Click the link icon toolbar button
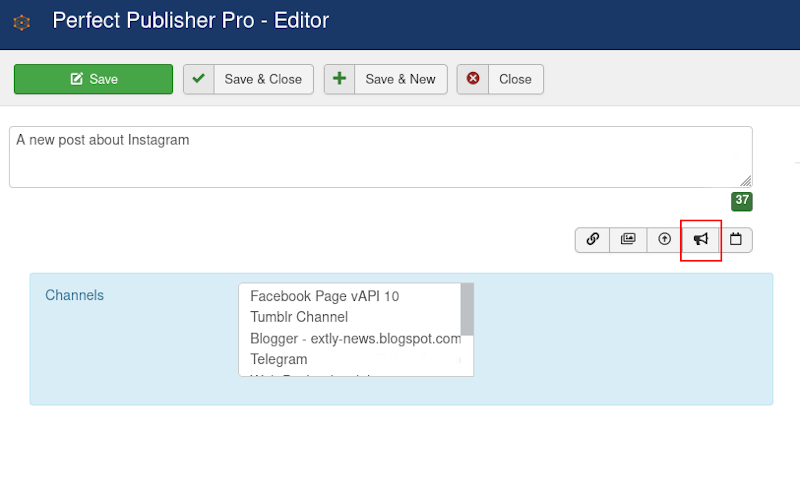 (x=592, y=239)
